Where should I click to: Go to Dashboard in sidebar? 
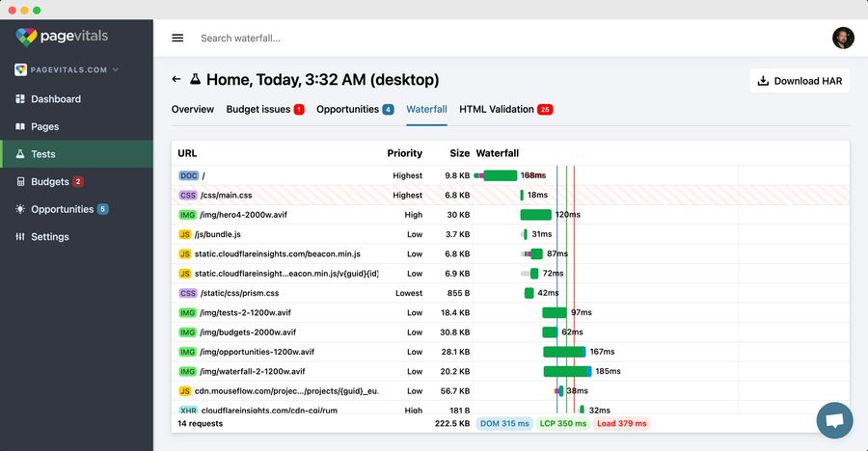coord(55,99)
